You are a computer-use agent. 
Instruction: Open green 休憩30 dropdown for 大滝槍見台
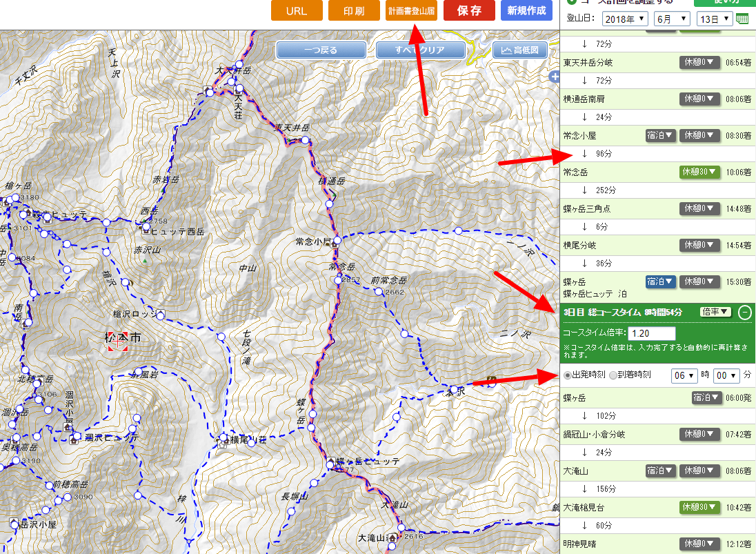699,507
